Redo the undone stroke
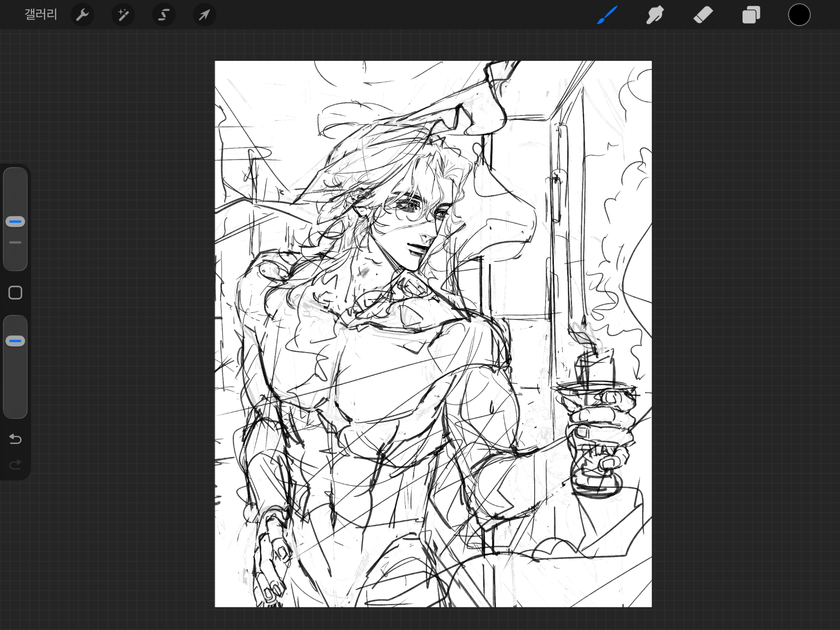 click(16, 465)
